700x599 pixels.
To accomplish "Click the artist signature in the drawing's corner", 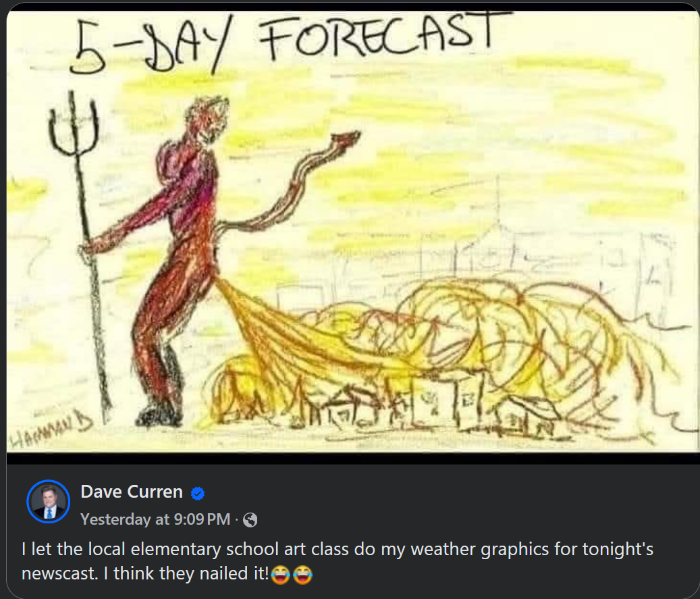I will [51, 428].
